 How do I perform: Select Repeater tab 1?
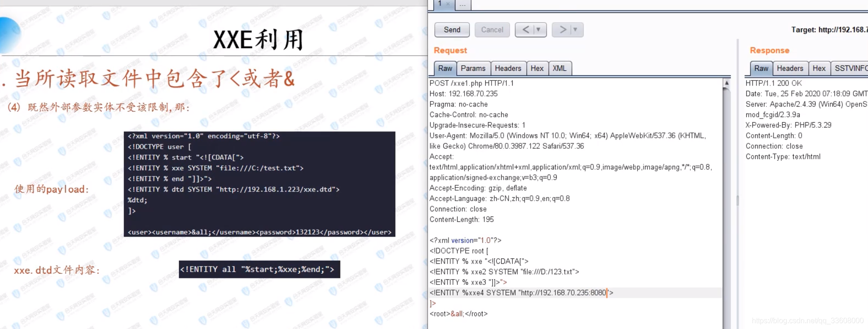(x=440, y=4)
